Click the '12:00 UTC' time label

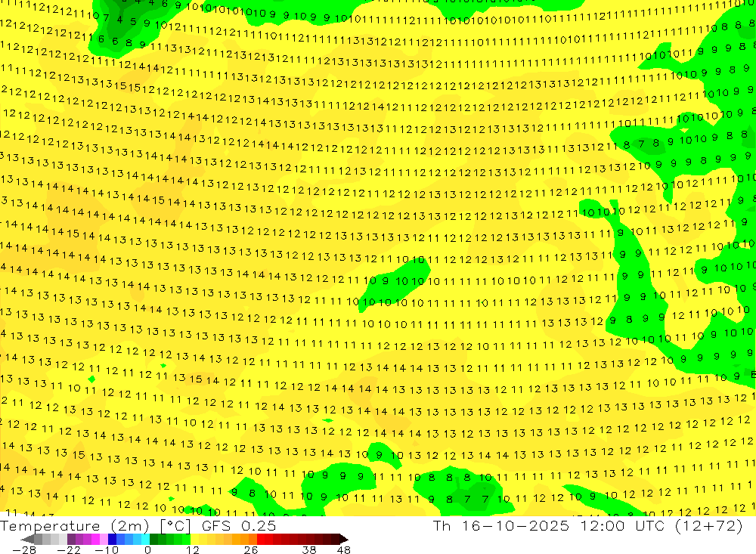coord(623,525)
